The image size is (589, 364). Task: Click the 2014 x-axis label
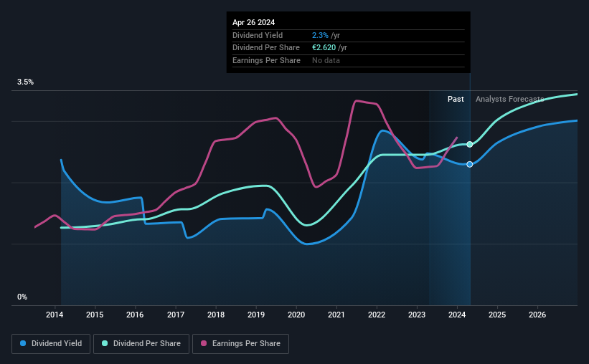(x=55, y=315)
